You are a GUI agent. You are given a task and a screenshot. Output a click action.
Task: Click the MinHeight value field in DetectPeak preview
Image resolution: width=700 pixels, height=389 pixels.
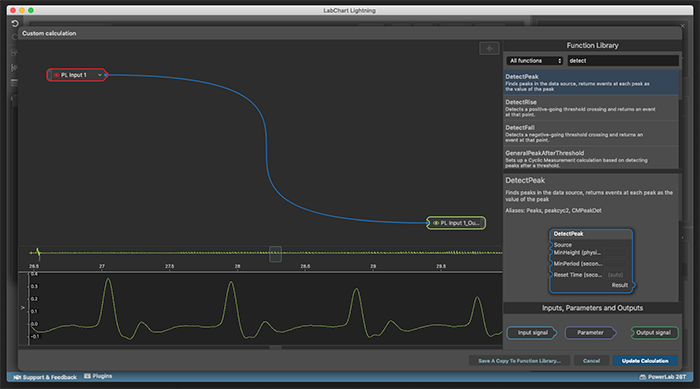pos(616,253)
